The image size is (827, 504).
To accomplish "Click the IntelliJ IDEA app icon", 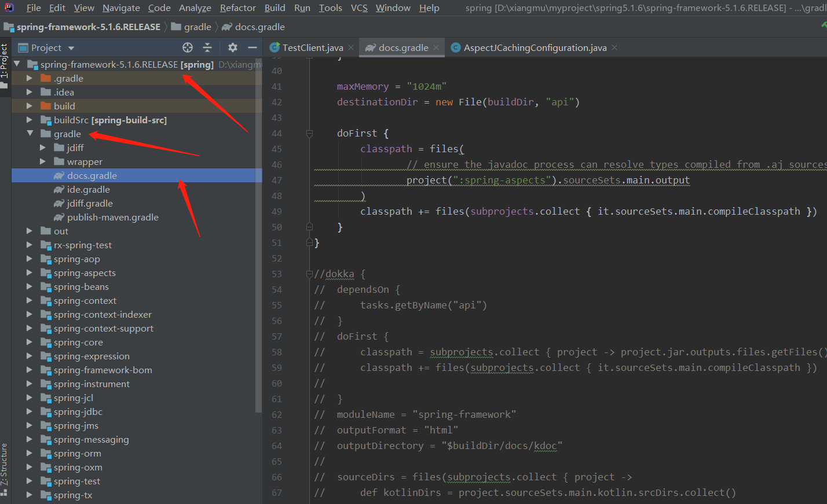I will coord(9,8).
